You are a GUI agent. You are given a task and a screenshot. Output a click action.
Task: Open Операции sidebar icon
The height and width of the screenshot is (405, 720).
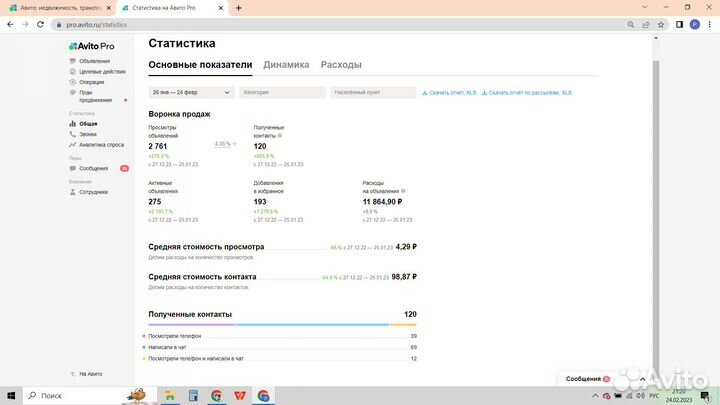73,82
